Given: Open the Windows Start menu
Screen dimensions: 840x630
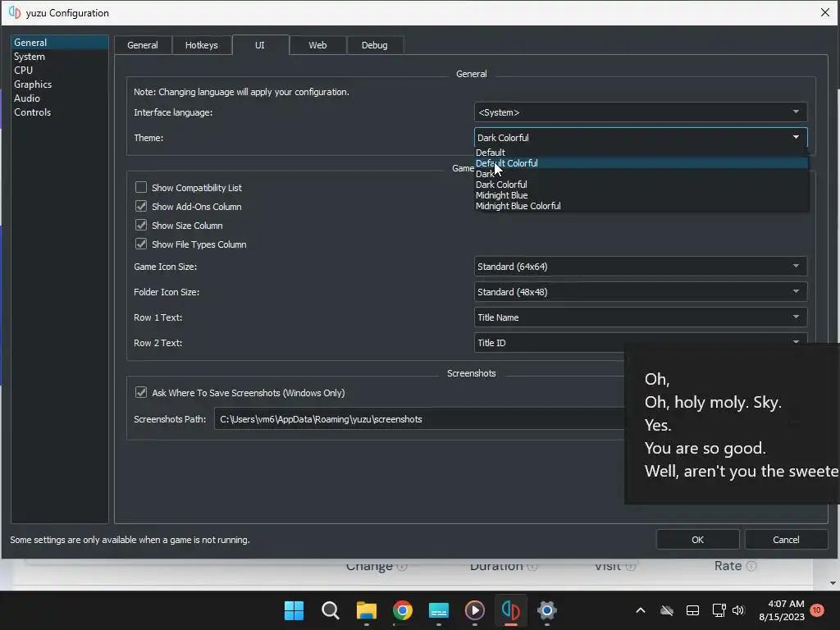Looking at the screenshot, I should (x=294, y=610).
